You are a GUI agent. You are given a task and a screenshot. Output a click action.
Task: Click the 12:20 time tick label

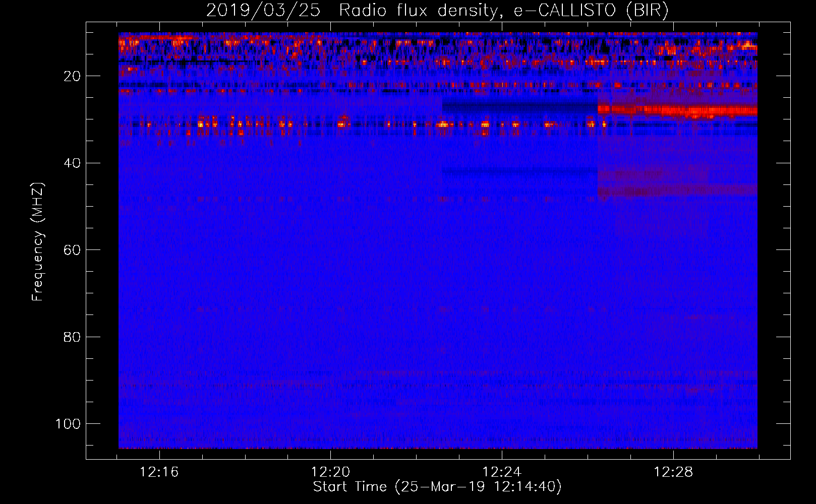tap(330, 472)
